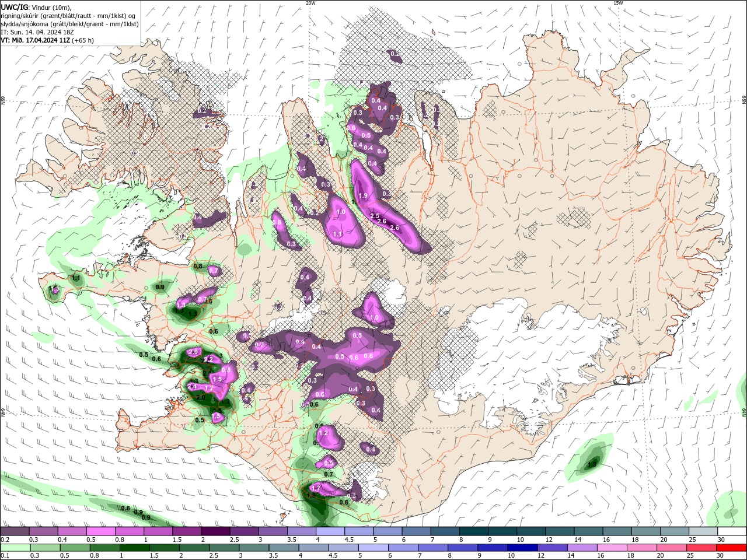Click the 1.7 snowfall value near the south coast
The height and width of the screenshot is (560, 747).
point(316,488)
